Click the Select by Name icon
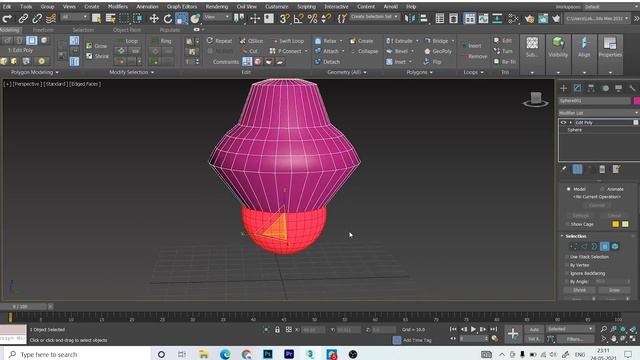The height and width of the screenshot is (360, 640). point(110,18)
